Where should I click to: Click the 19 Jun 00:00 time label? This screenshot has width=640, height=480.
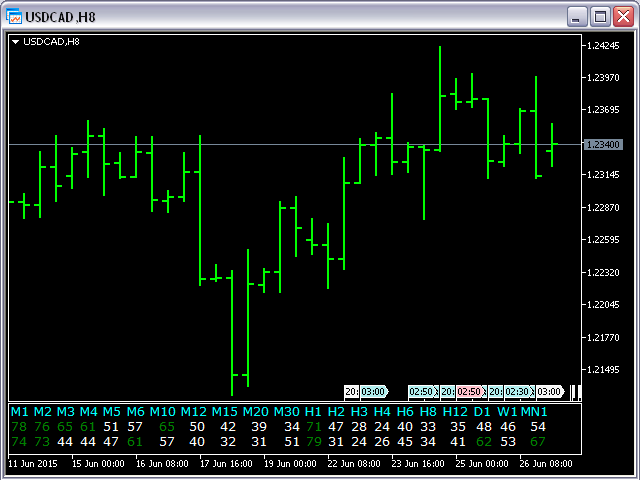point(290,464)
